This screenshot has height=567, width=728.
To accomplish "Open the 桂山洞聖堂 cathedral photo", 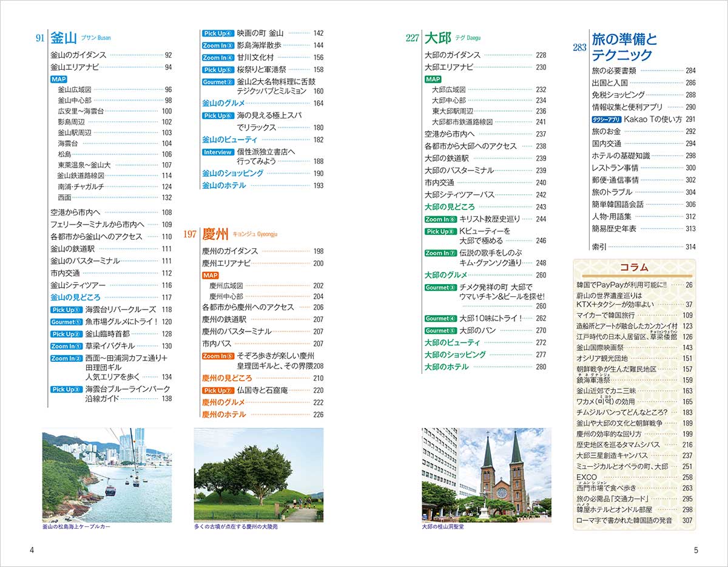I will click(x=487, y=475).
